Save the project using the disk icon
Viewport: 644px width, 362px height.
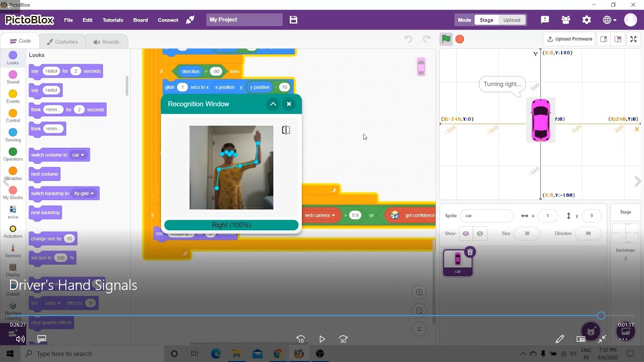coord(293,20)
